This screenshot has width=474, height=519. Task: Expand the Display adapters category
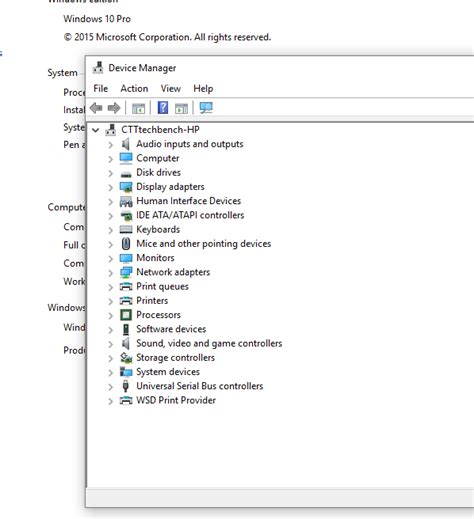coord(110,188)
